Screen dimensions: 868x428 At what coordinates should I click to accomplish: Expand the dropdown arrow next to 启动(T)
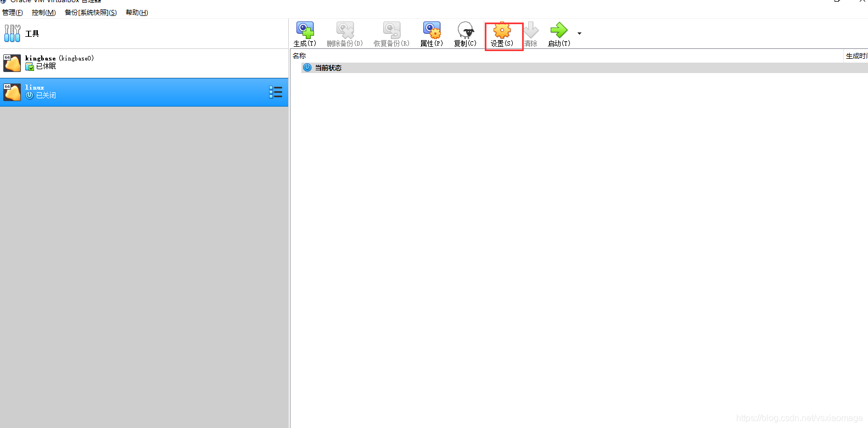579,34
